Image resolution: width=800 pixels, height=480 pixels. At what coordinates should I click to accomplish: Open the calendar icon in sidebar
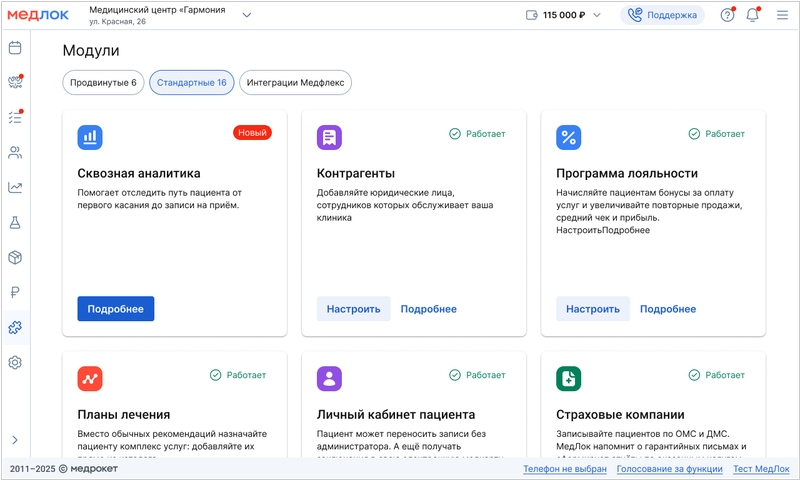point(15,47)
